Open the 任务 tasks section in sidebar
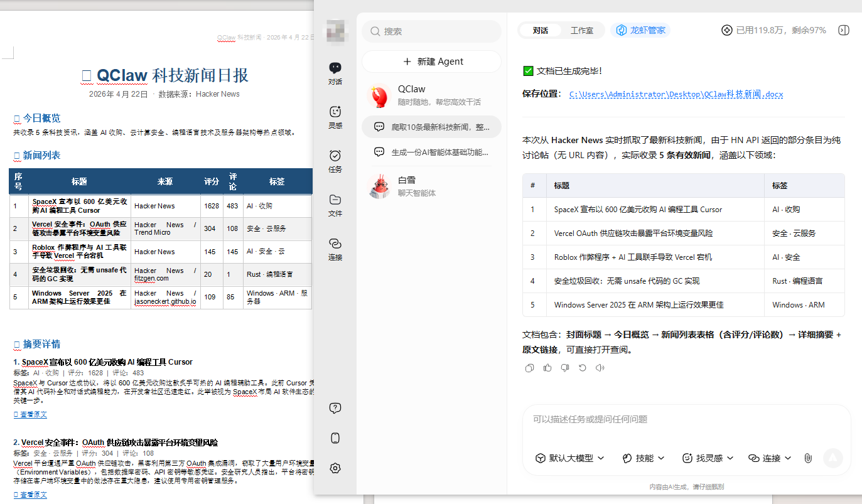Image resolution: width=862 pixels, height=504 pixels. pos(335,161)
